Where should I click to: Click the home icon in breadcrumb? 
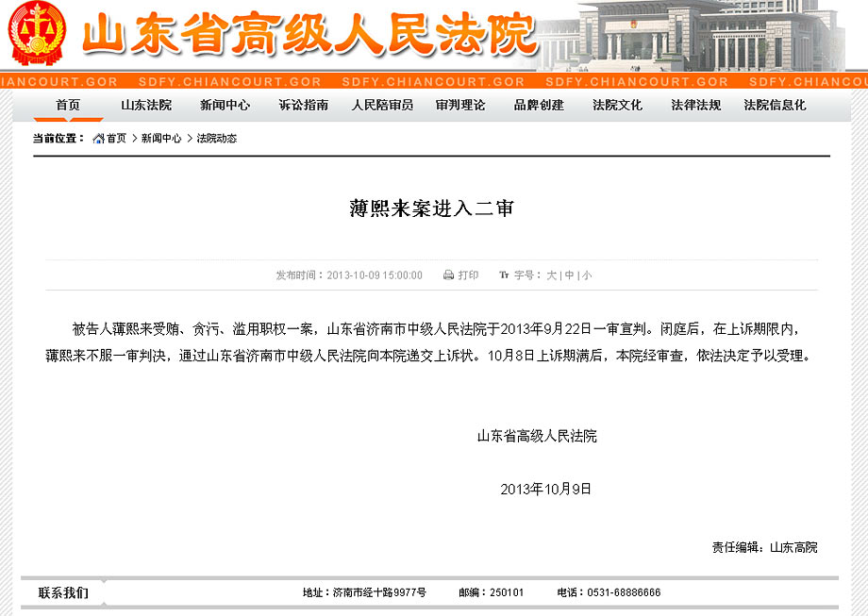98,139
